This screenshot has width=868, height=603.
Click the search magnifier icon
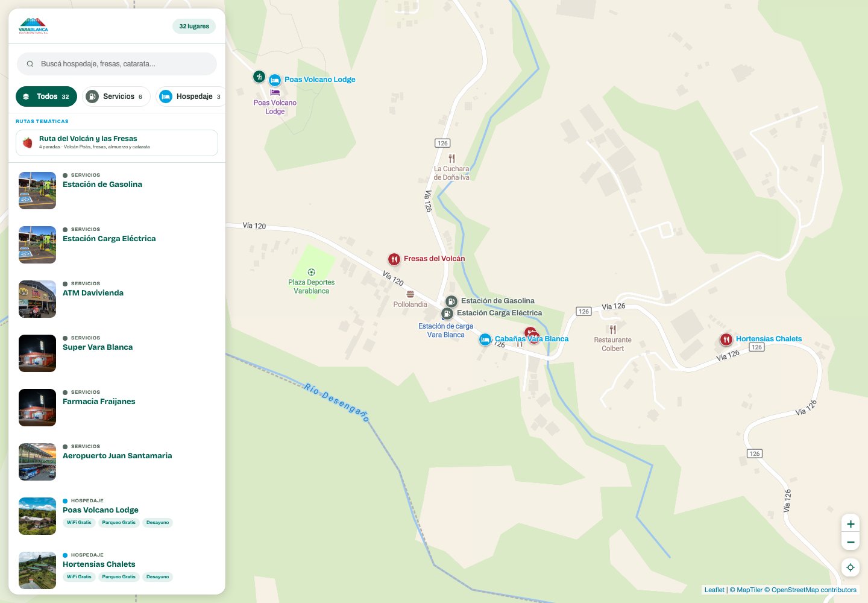coord(30,64)
